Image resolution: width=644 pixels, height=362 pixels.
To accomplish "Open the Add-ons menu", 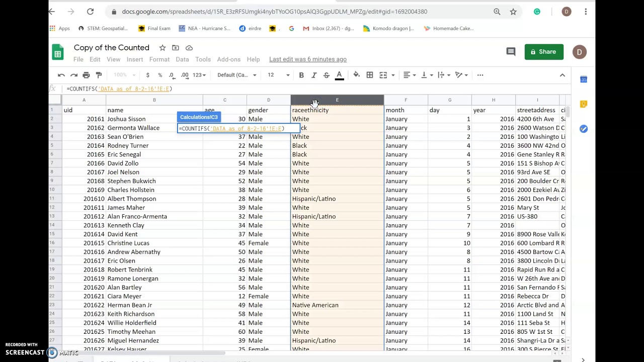I will (x=229, y=59).
